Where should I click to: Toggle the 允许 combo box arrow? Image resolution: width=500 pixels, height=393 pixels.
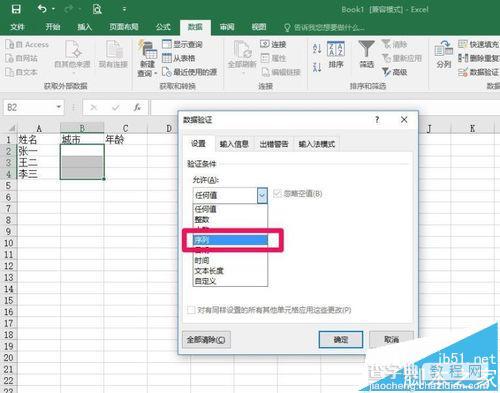pos(262,195)
